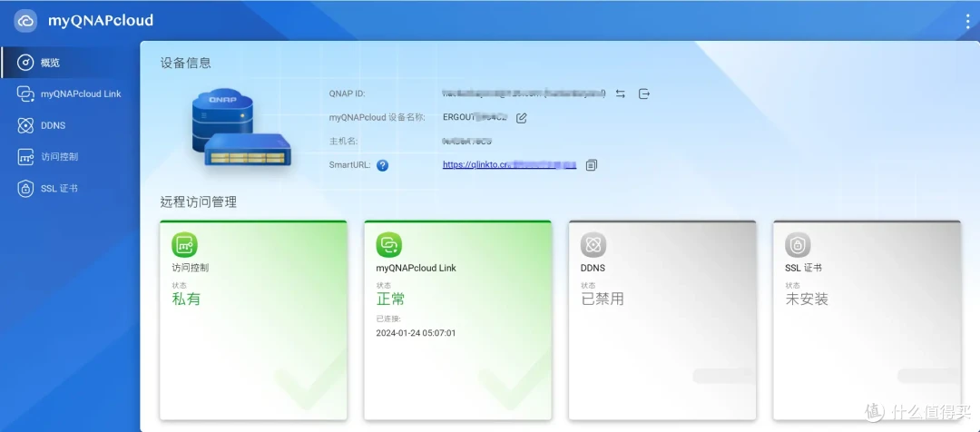Click the sign out icon beside QNAP ID

point(644,93)
